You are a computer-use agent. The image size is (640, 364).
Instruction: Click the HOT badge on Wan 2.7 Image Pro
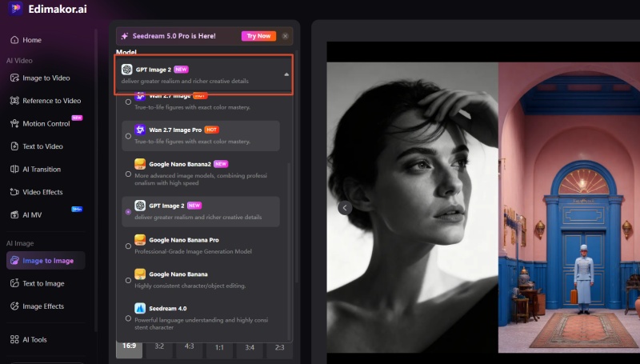coord(211,130)
